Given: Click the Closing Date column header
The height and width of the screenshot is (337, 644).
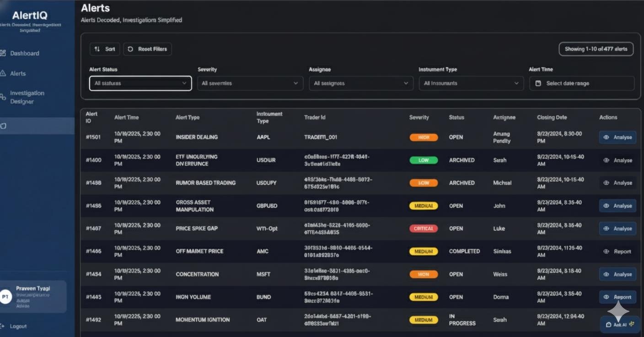Looking at the screenshot, I should tap(552, 117).
